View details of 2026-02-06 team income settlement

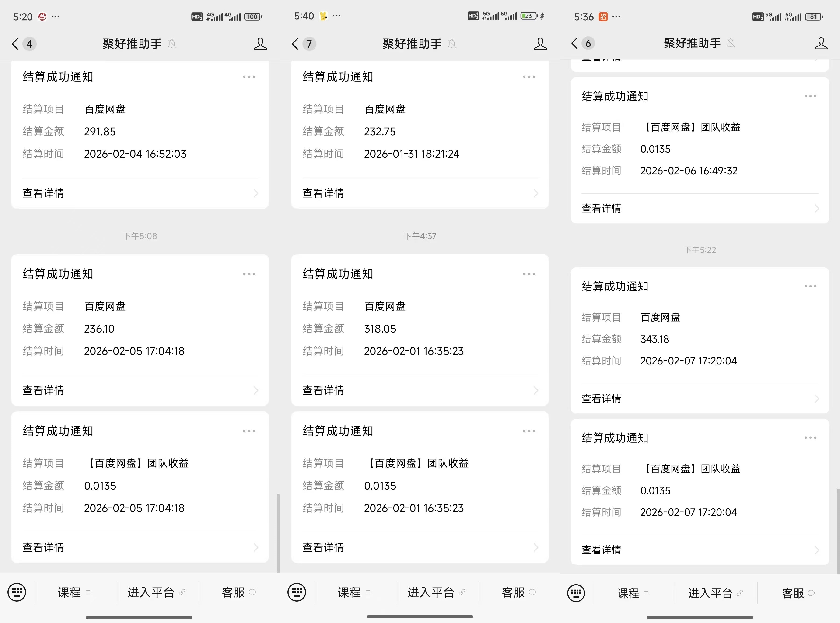pos(700,208)
